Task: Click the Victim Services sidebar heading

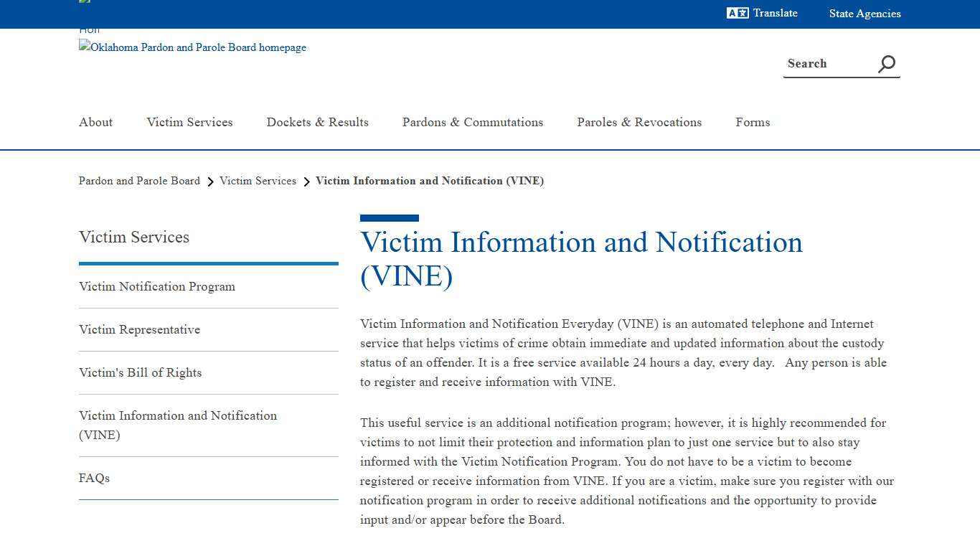Action: click(134, 237)
